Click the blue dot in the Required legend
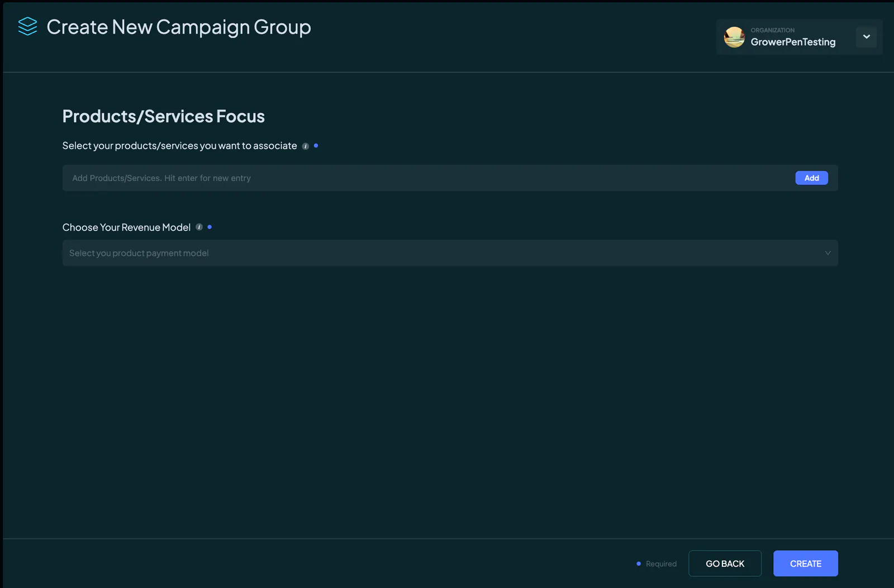Screen dimensions: 894x588 639,563
